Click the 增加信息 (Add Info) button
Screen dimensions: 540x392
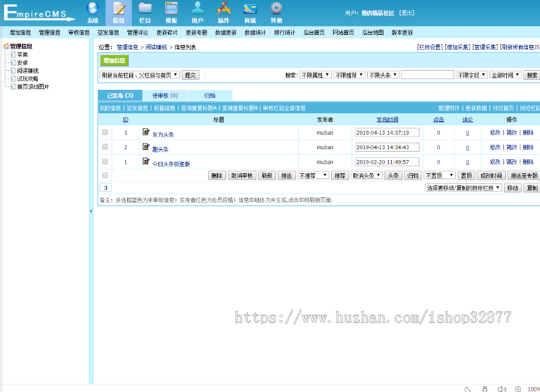pos(114,61)
